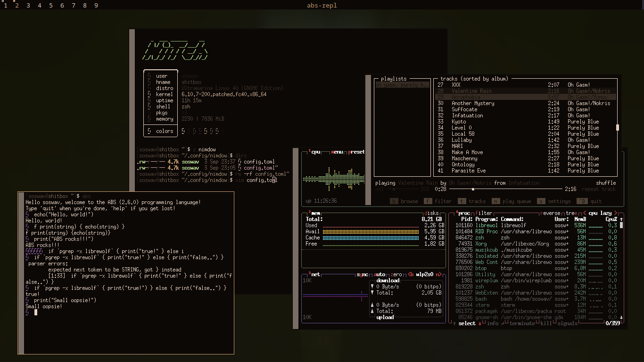The width and height of the screenshot is (644, 362).
Task: Click the abs-repl window title in top bar
Action: pos(322,6)
